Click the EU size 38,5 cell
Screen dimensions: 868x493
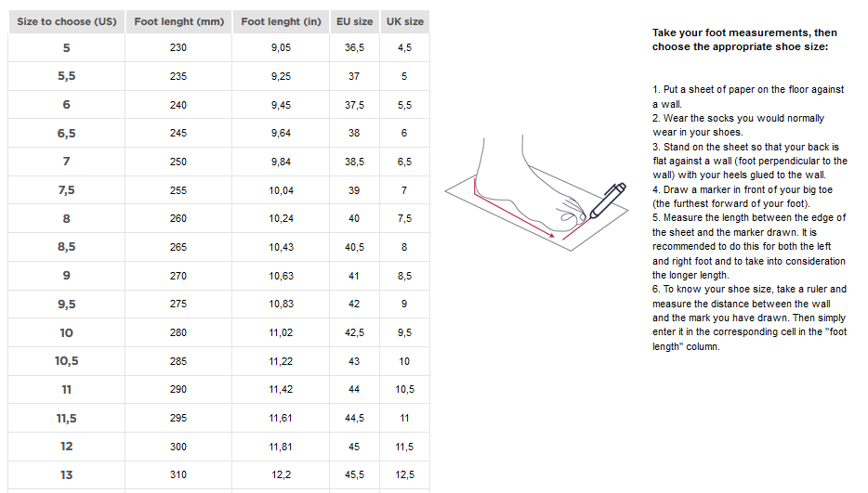pyautogui.click(x=354, y=162)
